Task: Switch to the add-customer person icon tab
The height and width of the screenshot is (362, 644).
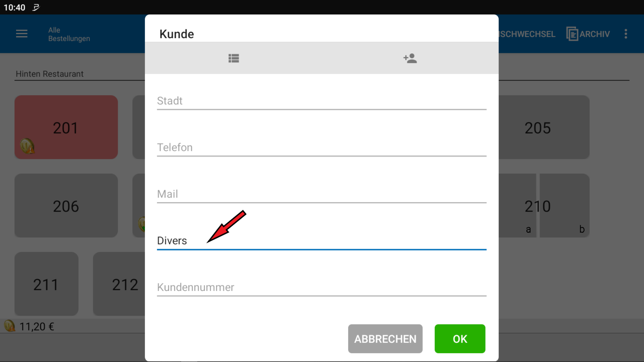Action: coord(410,58)
